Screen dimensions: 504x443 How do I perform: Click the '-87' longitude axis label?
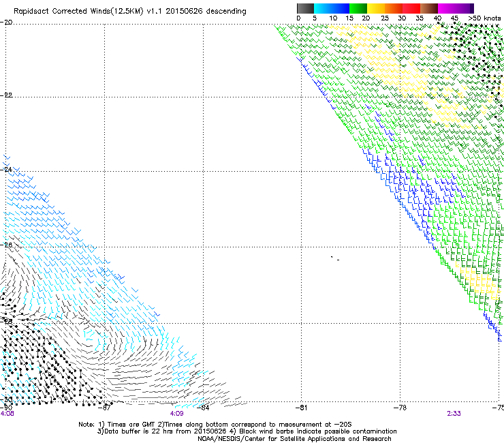pos(104,408)
